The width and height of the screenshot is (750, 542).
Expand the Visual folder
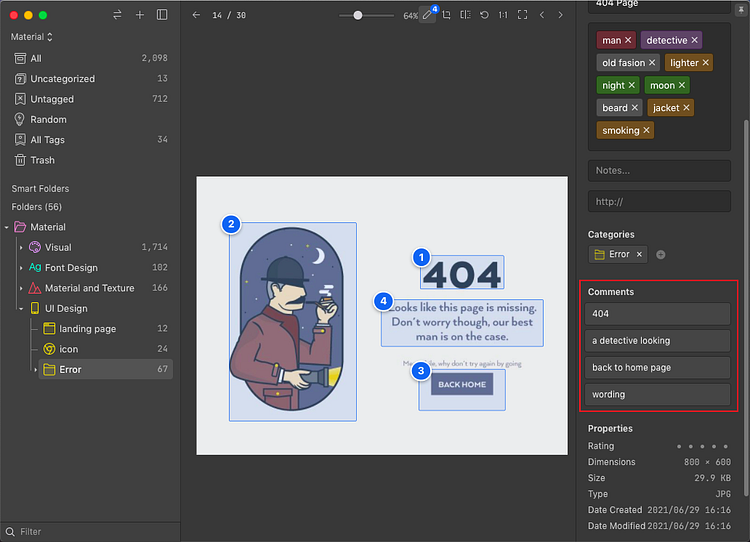(x=21, y=247)
